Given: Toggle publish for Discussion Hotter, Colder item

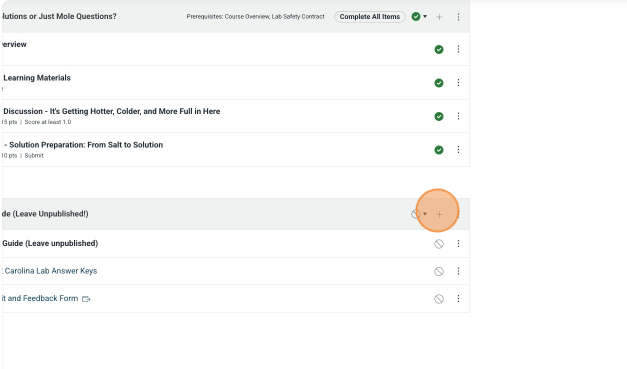Looking at the screenshot, I should point(439,116).
